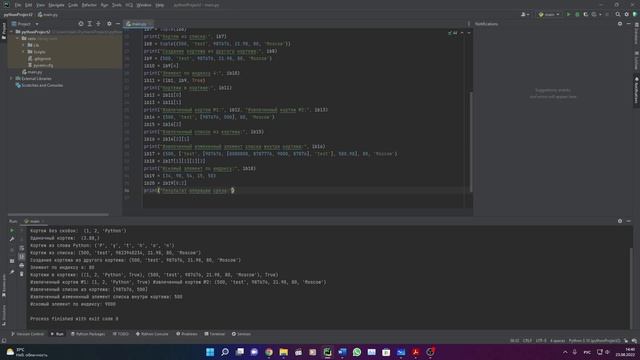Click the Python interpreter status bar widget
Image resolution: width=640 pixels, height=360 pixels.
pos(595,341)
